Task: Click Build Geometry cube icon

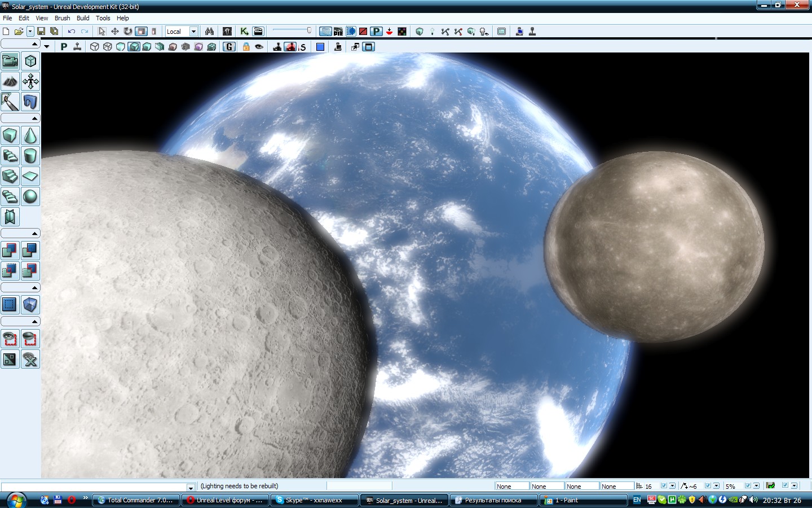Action: coord(420,32)
